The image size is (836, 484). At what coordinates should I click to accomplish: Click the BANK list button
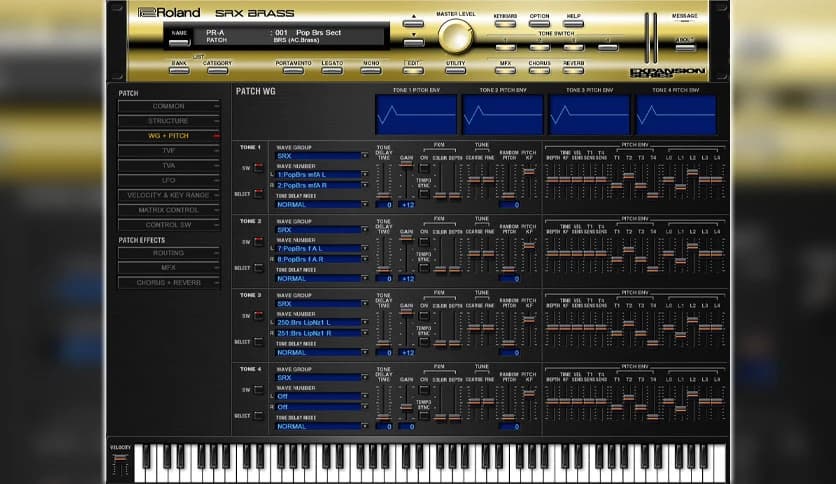tap(179, 70)
